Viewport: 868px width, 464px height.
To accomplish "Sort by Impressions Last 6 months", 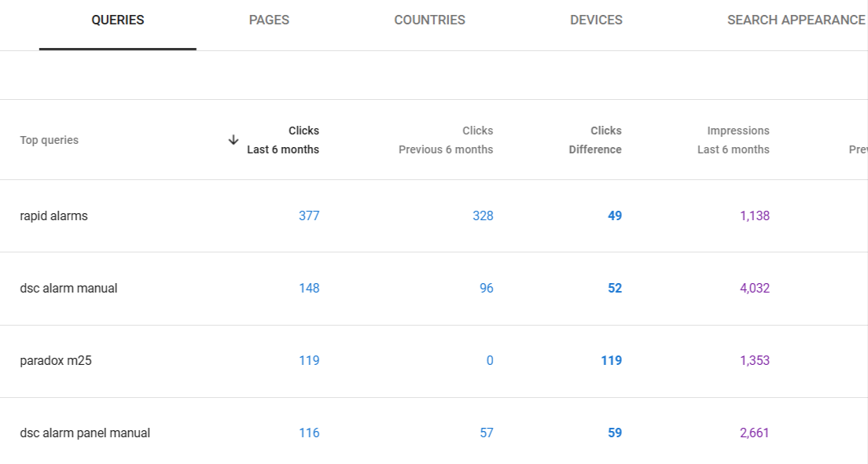I will (734, 140).
